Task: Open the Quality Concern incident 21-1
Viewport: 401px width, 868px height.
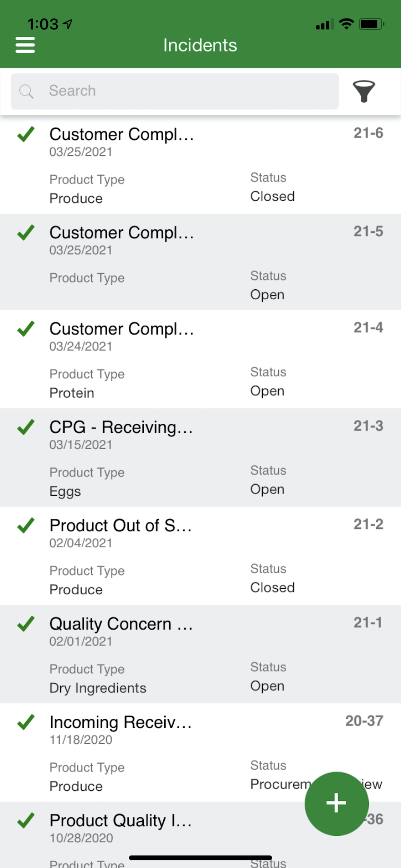Action: (200, 654)
